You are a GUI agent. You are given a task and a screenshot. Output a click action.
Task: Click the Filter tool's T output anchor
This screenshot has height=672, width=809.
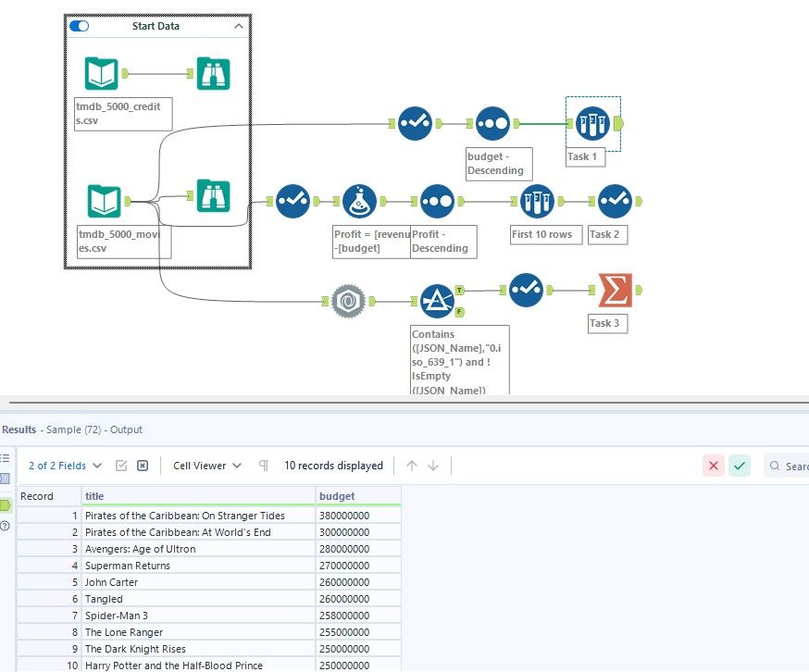point(460,290)
